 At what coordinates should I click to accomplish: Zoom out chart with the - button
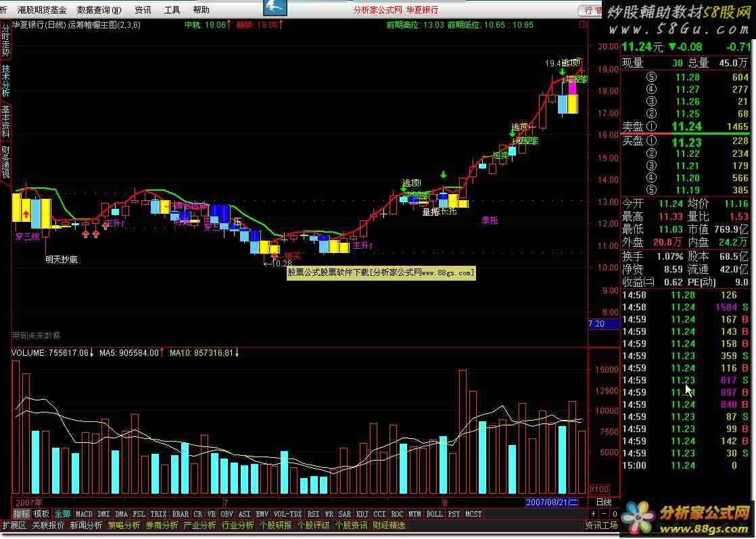pyautogui.click(x=604, y=514)
